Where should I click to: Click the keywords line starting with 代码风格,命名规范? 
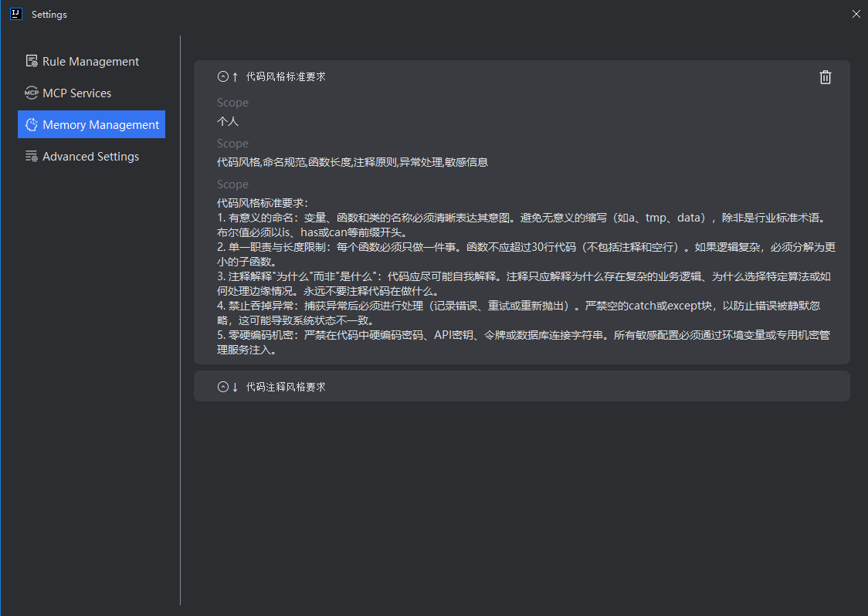pyautogui.click(x=352, y=162)
